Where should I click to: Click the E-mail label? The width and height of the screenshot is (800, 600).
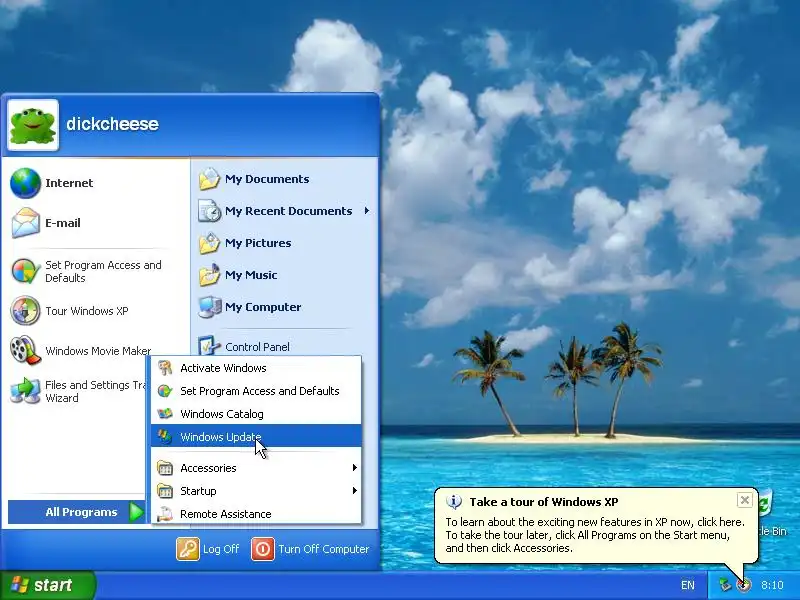pos(63,223)
